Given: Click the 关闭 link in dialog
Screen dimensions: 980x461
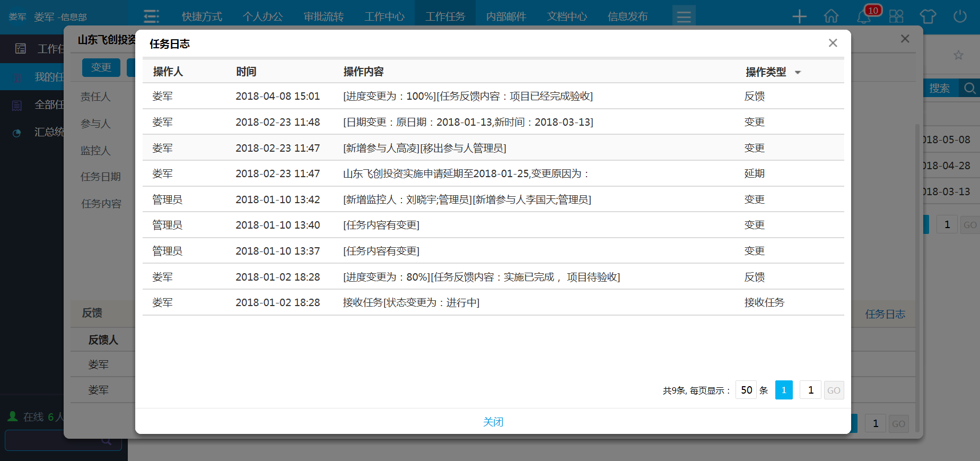Looking at the screenshot, I should [x=493, y=422].
